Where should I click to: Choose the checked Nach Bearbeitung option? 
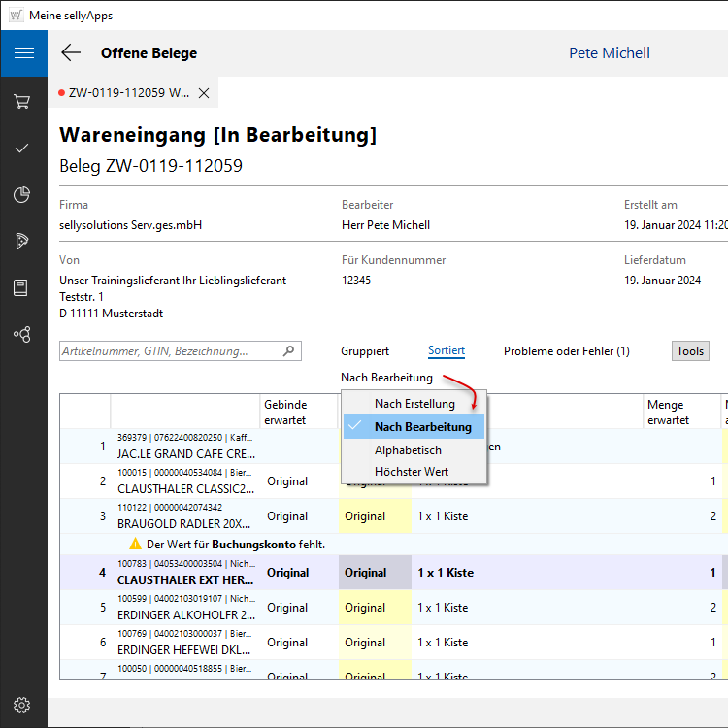pos(422,427)
